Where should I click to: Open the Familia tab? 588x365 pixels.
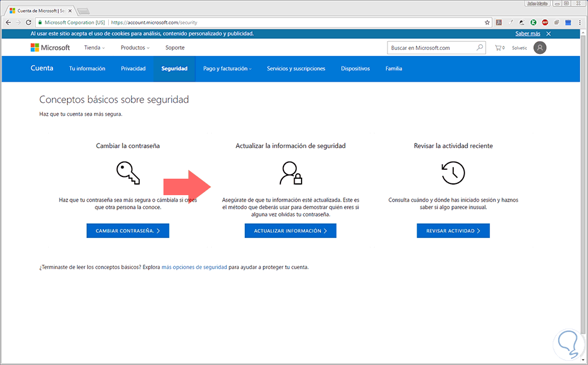pos(394,69)
